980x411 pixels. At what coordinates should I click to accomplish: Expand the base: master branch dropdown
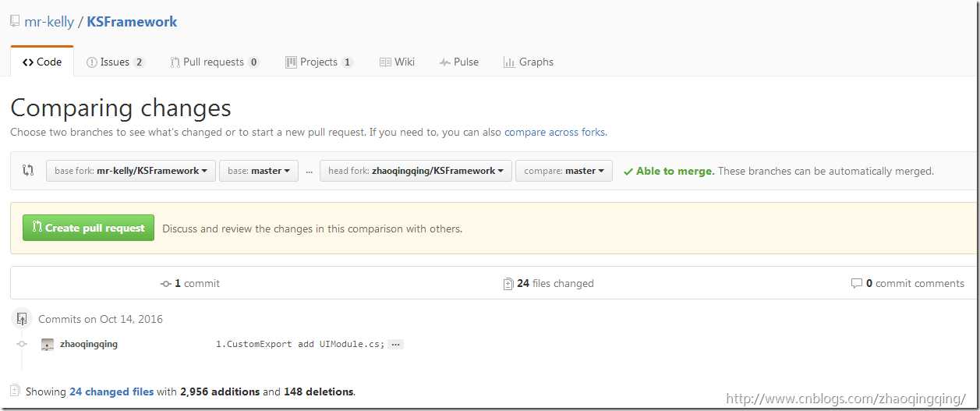(259, 171)
